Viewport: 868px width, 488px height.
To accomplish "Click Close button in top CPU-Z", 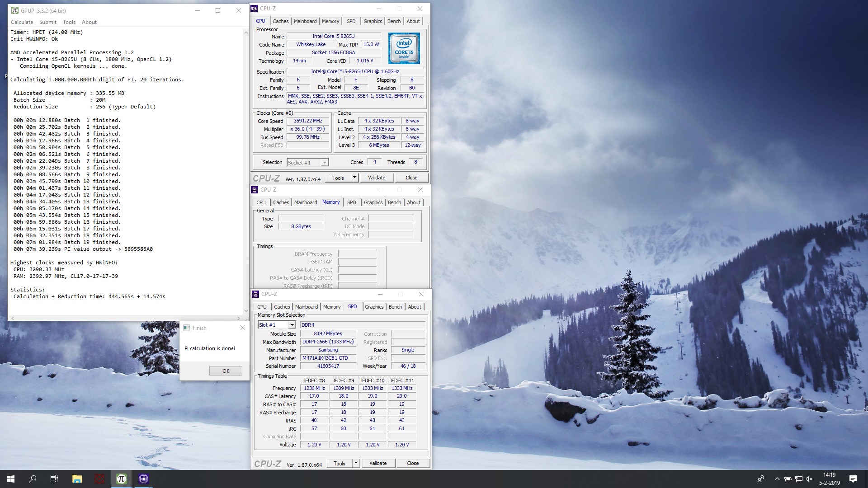I will pyautogui.click(x=411, y=178).
